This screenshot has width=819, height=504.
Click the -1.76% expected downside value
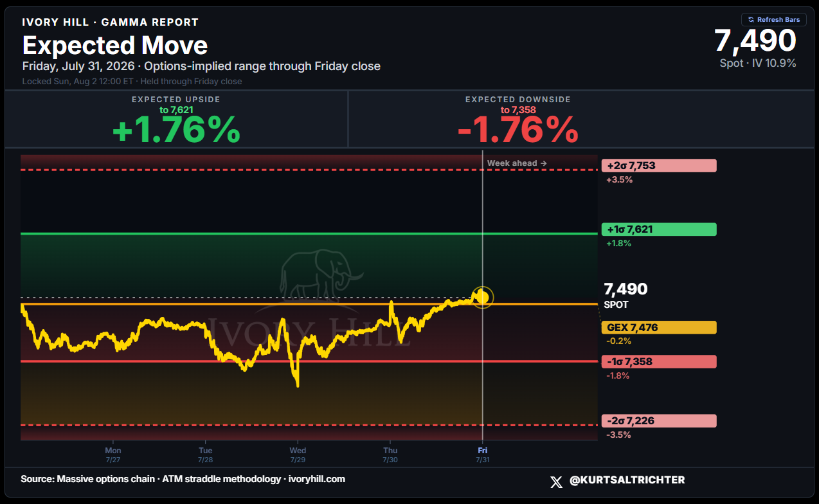pos(518,131)
